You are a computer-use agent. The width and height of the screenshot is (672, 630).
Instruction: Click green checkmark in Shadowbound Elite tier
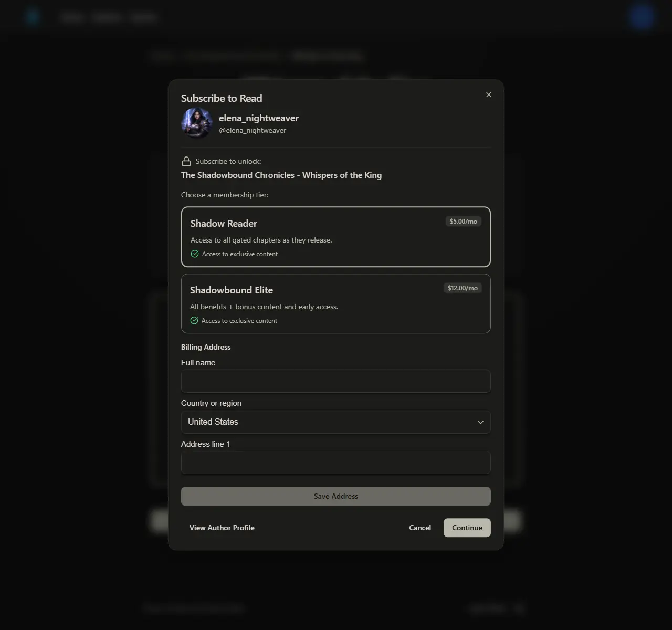click(x=194, y=320)
